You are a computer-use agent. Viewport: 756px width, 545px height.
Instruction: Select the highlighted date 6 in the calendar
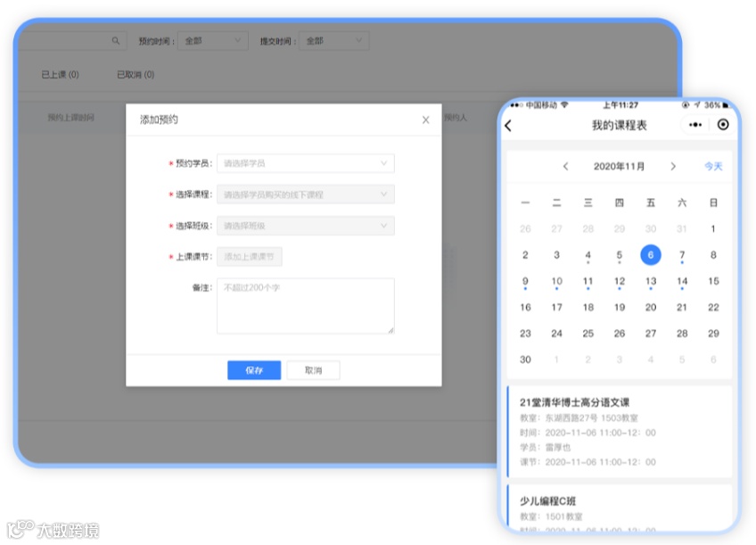pos(651,254)
